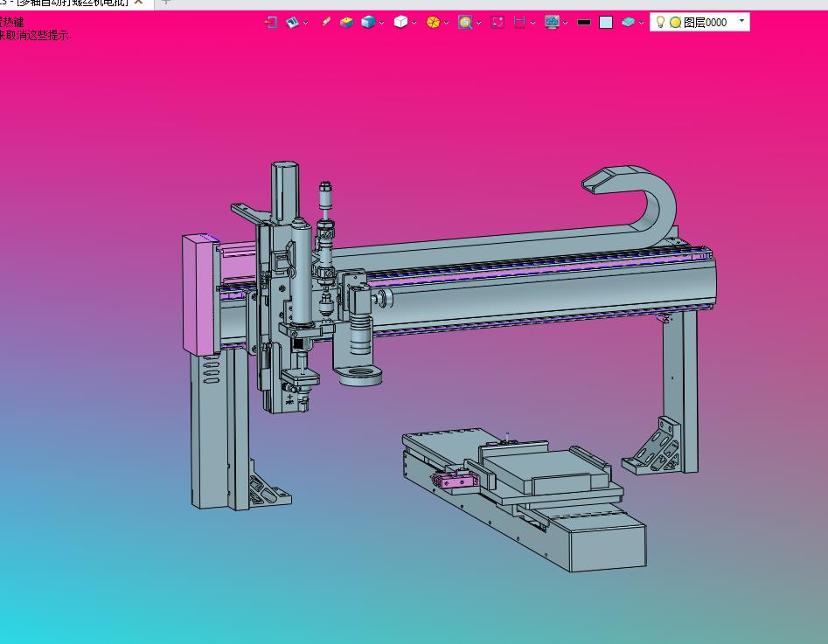Image resolution: width=828 pixels, height=644 pixels.
Task: Click the teal layer plane icon
Action: point(628,22)
